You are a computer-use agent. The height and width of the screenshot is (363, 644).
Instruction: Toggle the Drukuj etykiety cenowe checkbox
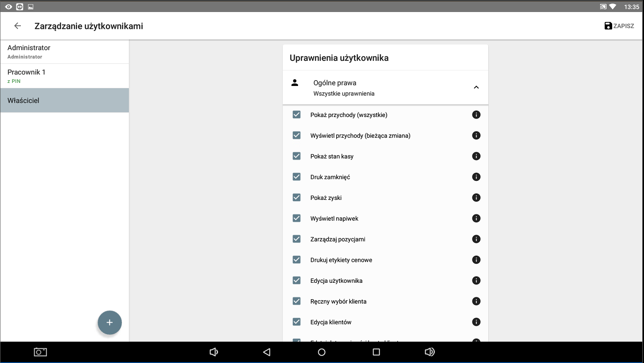[297, 260]
